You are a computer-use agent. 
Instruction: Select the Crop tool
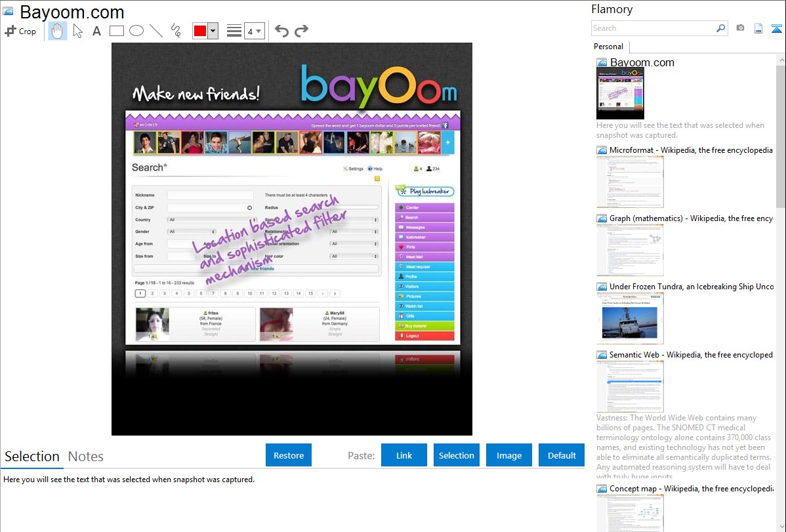[x=20, y=31]
